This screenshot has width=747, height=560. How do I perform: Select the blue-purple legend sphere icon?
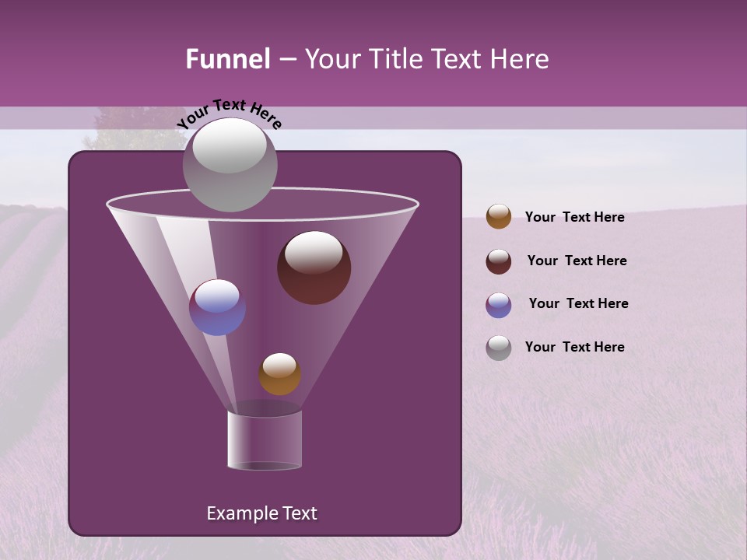coord(498,304)
